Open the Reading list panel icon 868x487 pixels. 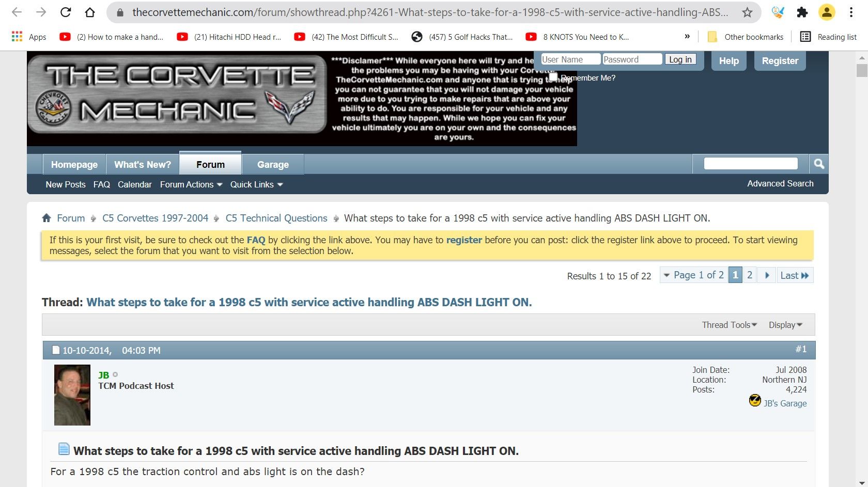click(805, 37)
